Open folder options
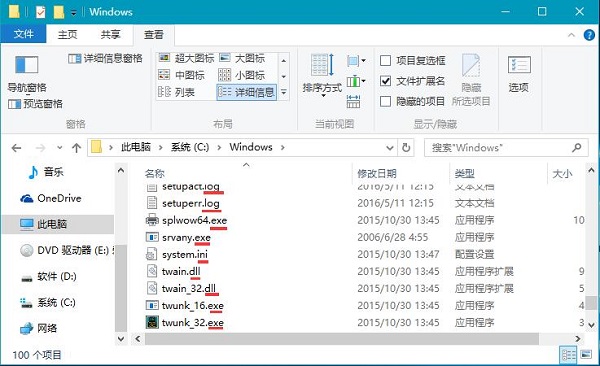This screenshot has height=366, width=600. click(x=518, y=74)
